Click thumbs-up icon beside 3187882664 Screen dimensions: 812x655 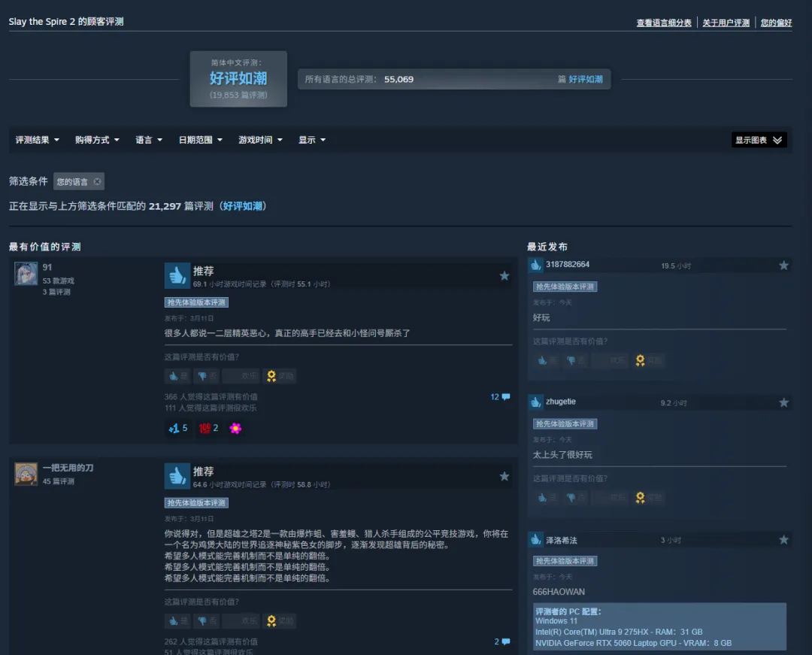click(x=535, y=265)
